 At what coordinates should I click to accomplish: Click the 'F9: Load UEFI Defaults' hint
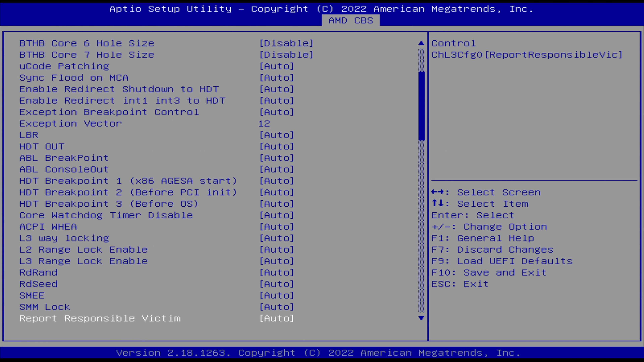coord(502,261)
